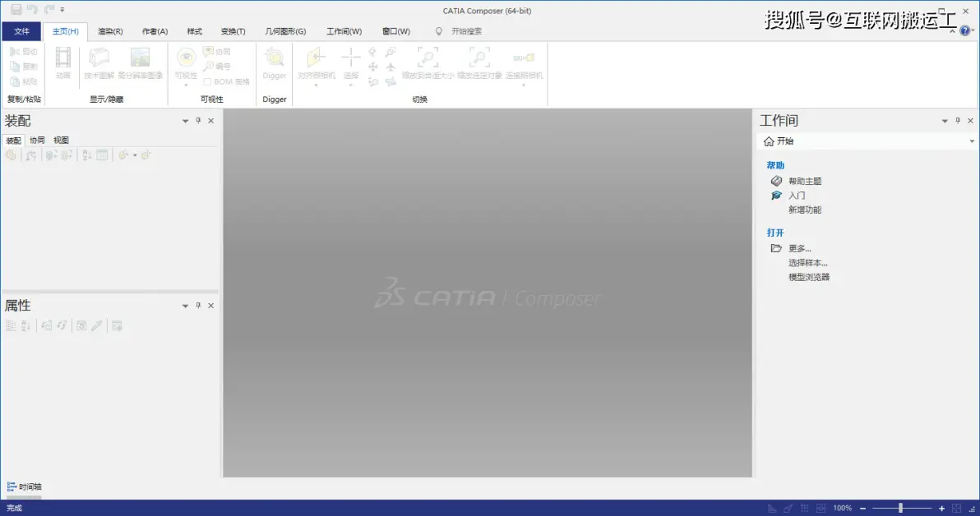Switch to the 作者(A) ribbon tab

pos(155,31)
